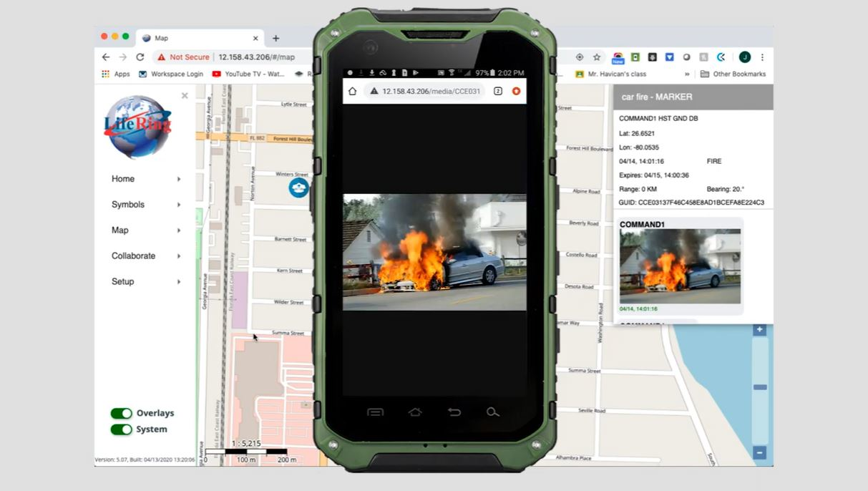
Task: Toggle the Overlays switch off
Action: tap(122, 414)
